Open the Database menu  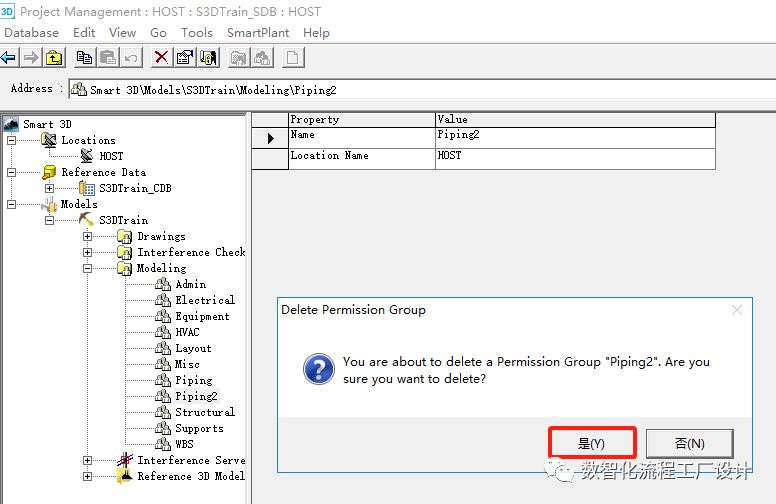coord(32,33)
